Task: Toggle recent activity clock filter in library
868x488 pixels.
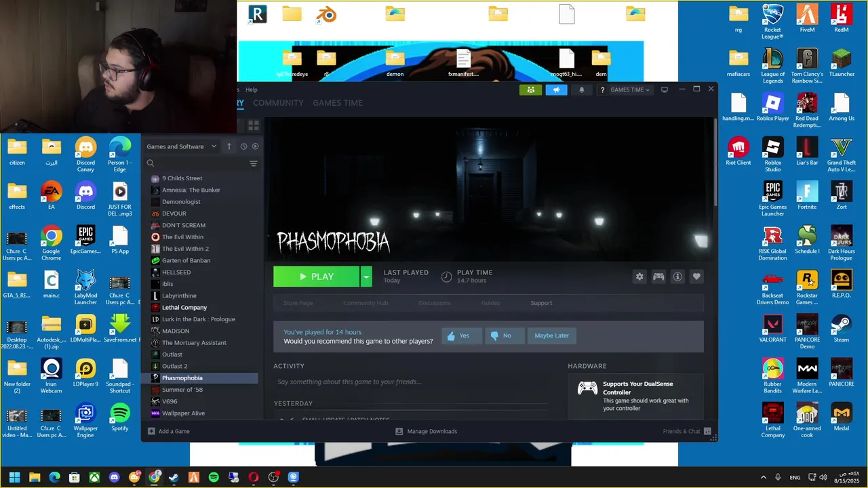Action: 243,146
